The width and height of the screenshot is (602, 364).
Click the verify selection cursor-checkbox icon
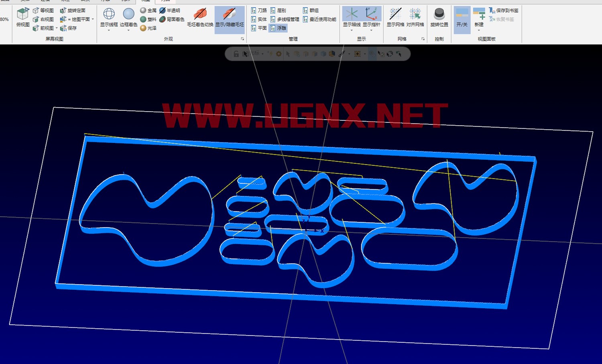[381, 54]
